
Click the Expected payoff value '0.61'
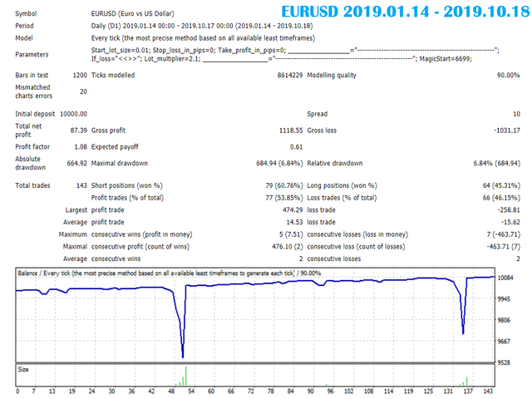coord(296,147)
